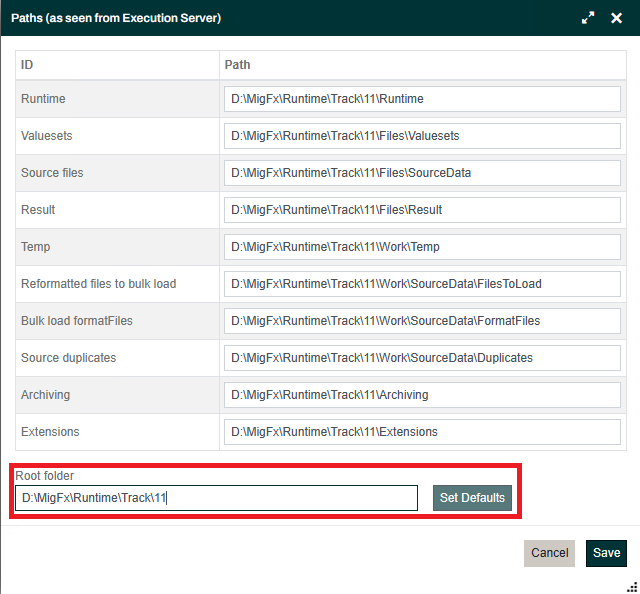Select the Source files row label
The height and width of the screenshot is (594, 640).
click(x=52, y=173)
